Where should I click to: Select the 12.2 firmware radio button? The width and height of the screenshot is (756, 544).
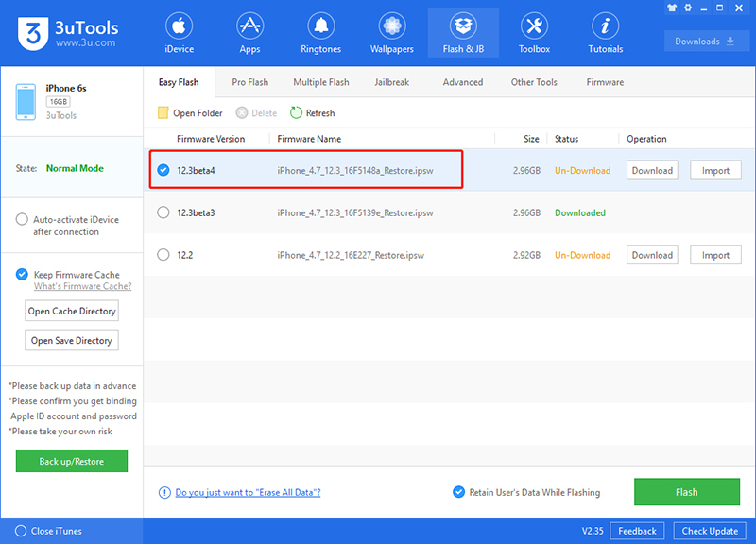click(163, 254)
